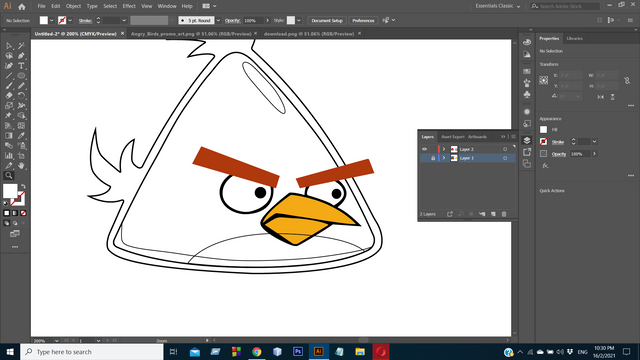The height and width of the screenshot is (360, 640).
Task: Expand Layer 1 contents
Action: coord(444,158)
